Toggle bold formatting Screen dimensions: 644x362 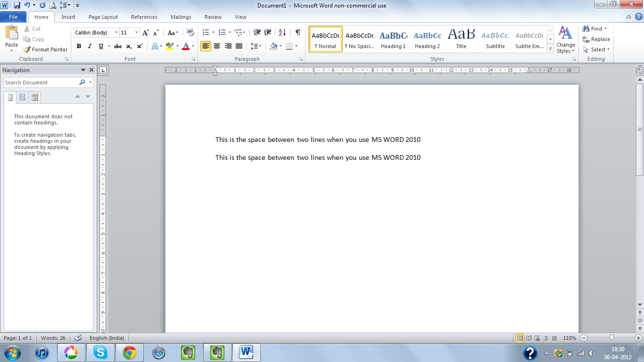(x=79, y=46)
